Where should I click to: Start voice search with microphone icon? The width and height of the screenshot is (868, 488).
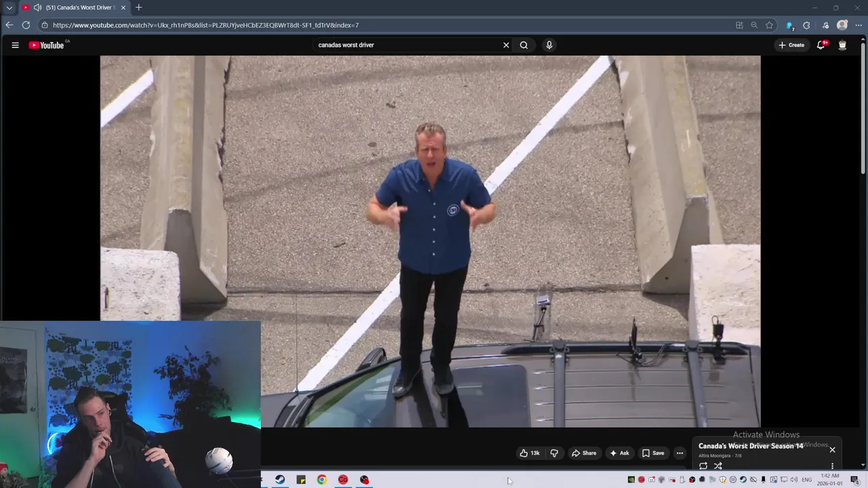(549, 45)
